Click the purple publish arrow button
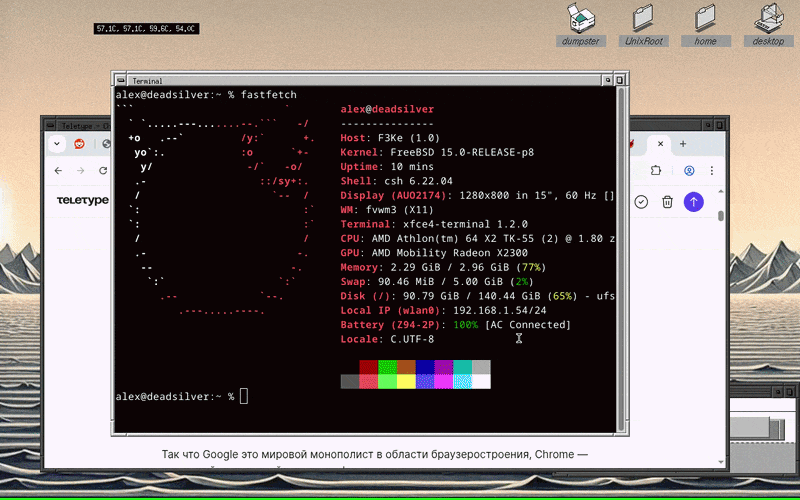This screenshot has height=500, width=800. 693,202
